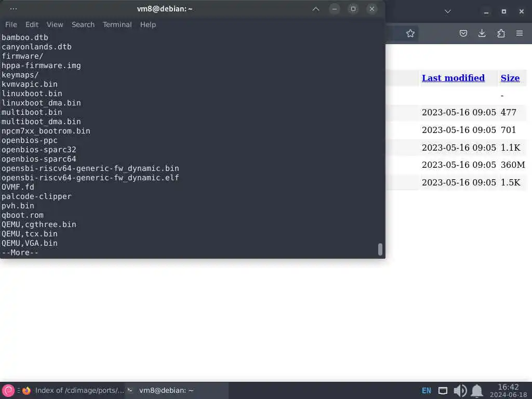Expand the Firefox list all tabs chevron
The height and width of the screenshot is (399, 532).
[x=448, y=11]
